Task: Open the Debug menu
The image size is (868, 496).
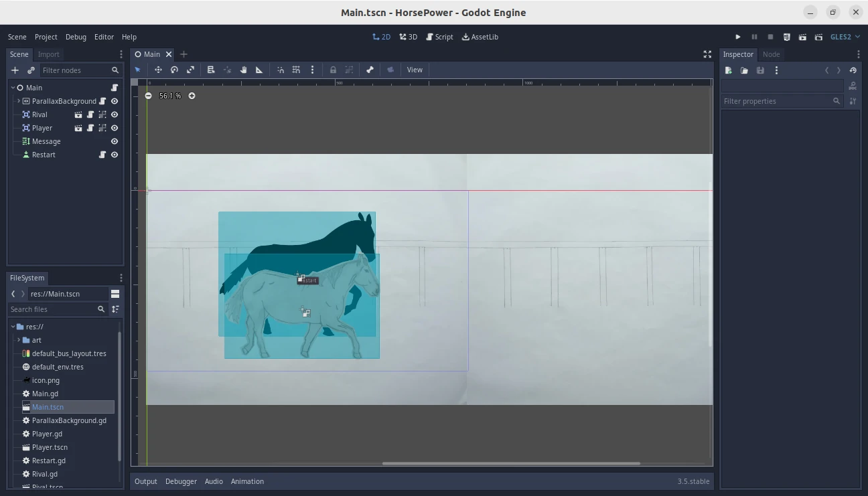Action: click(x=76, y=37)
